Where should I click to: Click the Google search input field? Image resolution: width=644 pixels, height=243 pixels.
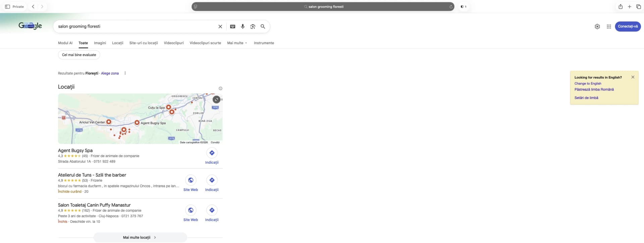pos(136,27)
